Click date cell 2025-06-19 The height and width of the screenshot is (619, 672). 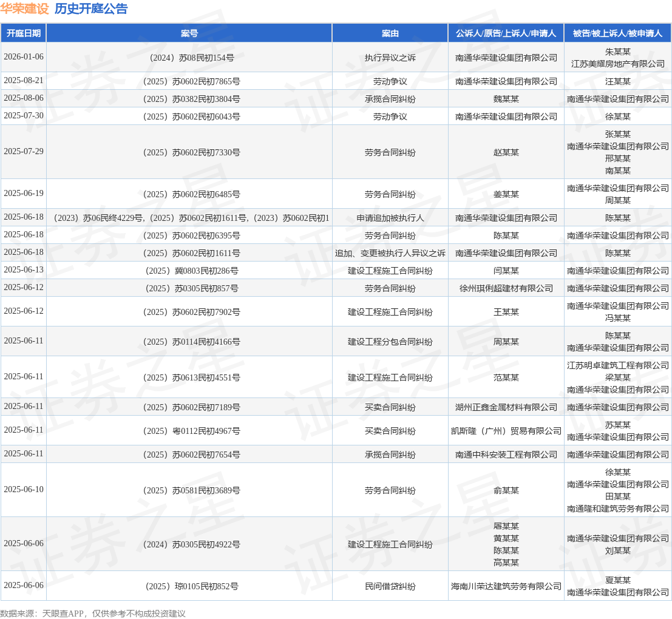click(x=24, y=193)
